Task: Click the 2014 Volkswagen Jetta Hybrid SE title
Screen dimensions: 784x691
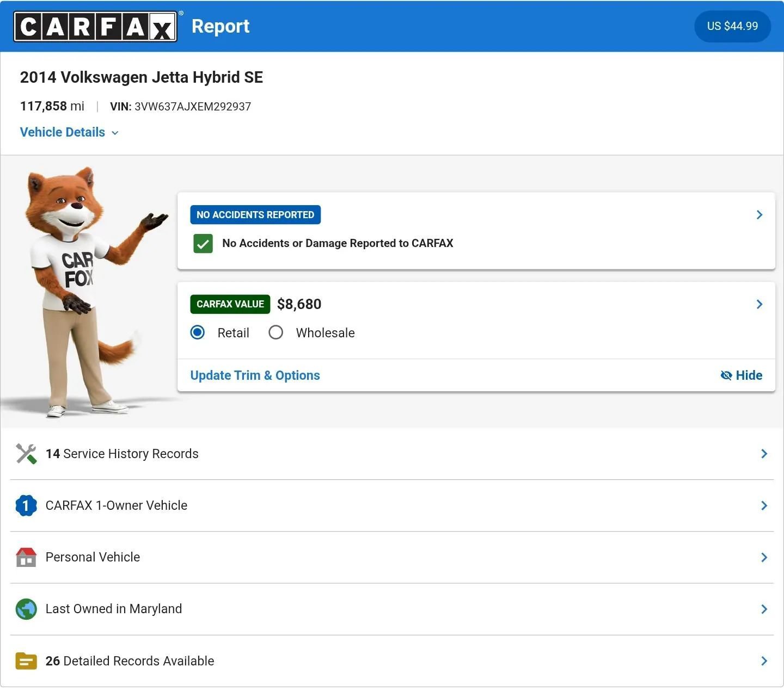Action: [x=142, y=77]
